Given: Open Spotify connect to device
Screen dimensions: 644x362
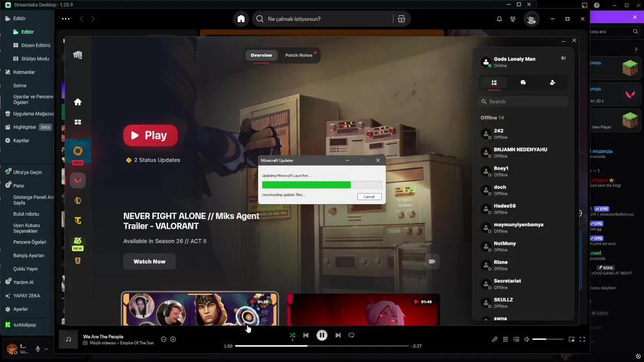Looking at the screenshot, I should pos(516,339).
